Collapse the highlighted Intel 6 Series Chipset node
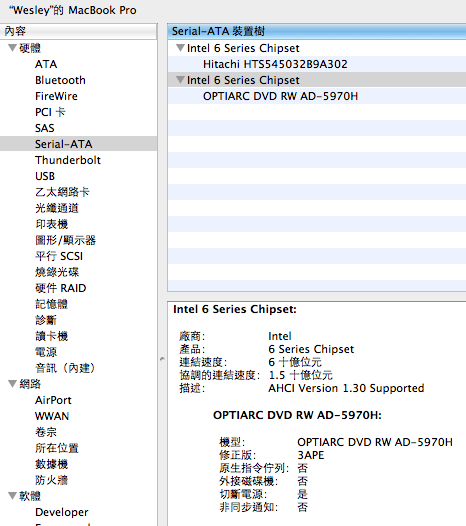This screenshot has height=526, width=466. tap(180, 80)
